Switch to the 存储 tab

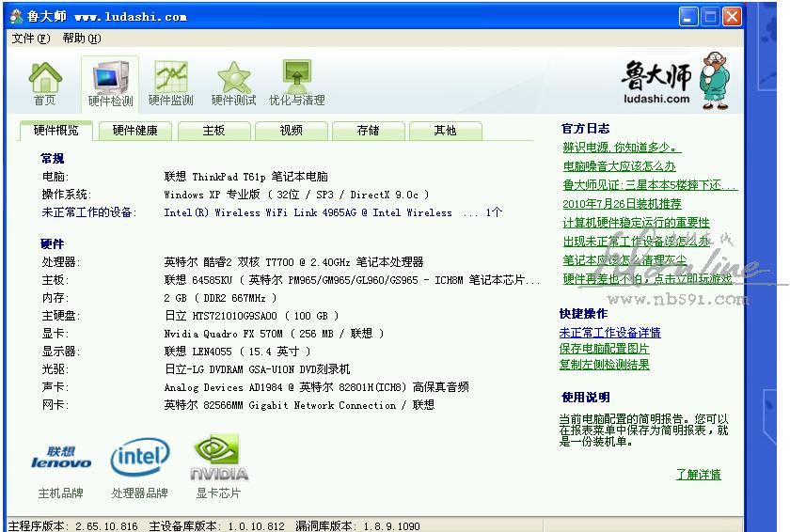coord(369,131)
